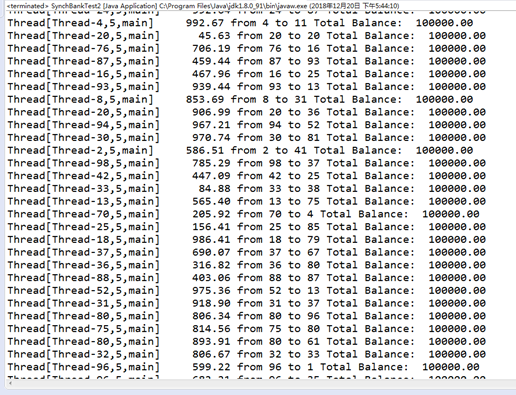Image resolution: width=516 pixels, height=395 pixels.
Task: Click the amount 706.19 in the Thread-76 row
Action: point(211,48)
